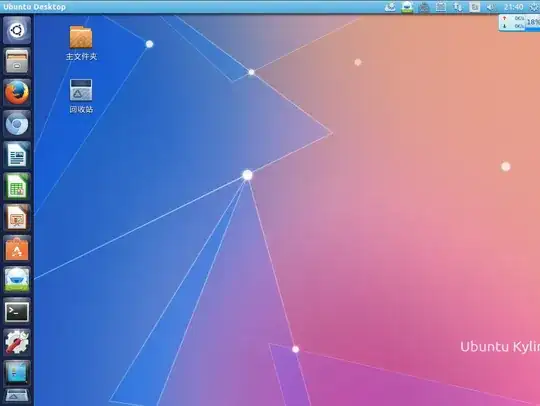This screenshot has width=540, height=406.
Task: Open network connections indicator menu
Action: (457, 7)
